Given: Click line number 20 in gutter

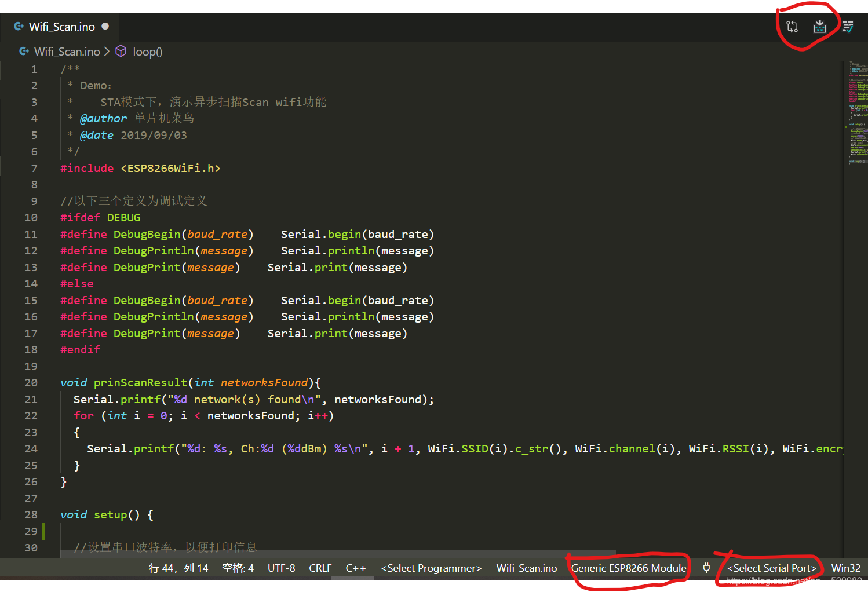Looking at the screenshot, I should click(x=31, y=382).
